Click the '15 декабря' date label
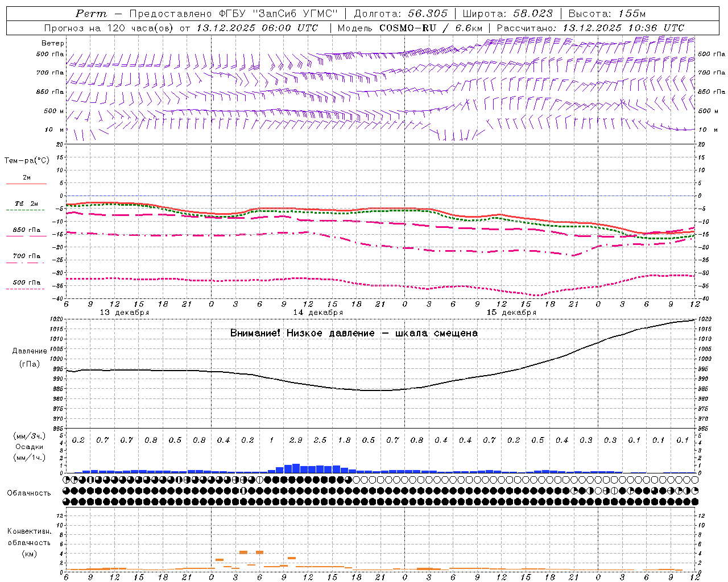 pyautogui.click(x=511, y=313)
